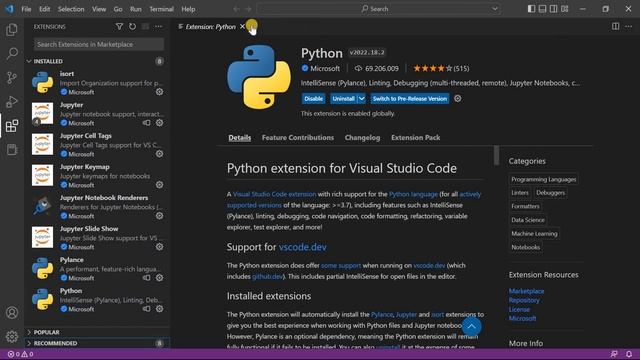This screenshot has height=360, width=640.
Task: Click pre-release switch icon on Python row
Action: pos(147,309)
